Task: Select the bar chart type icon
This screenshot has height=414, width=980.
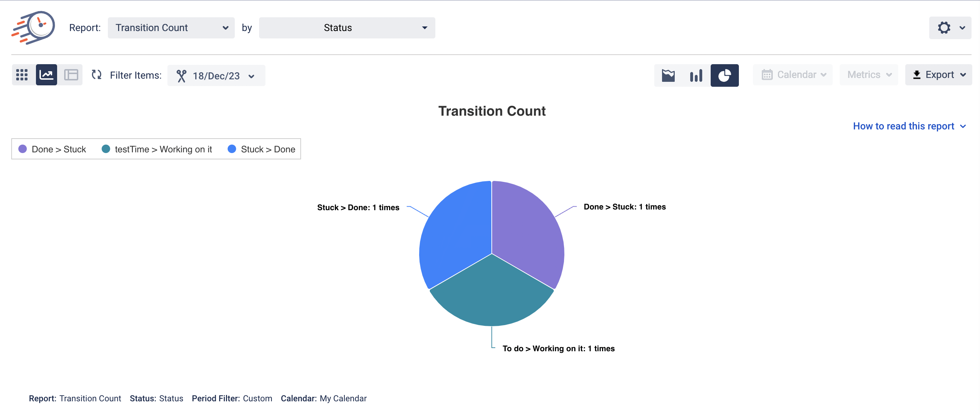Action: [x=696, y=75]
